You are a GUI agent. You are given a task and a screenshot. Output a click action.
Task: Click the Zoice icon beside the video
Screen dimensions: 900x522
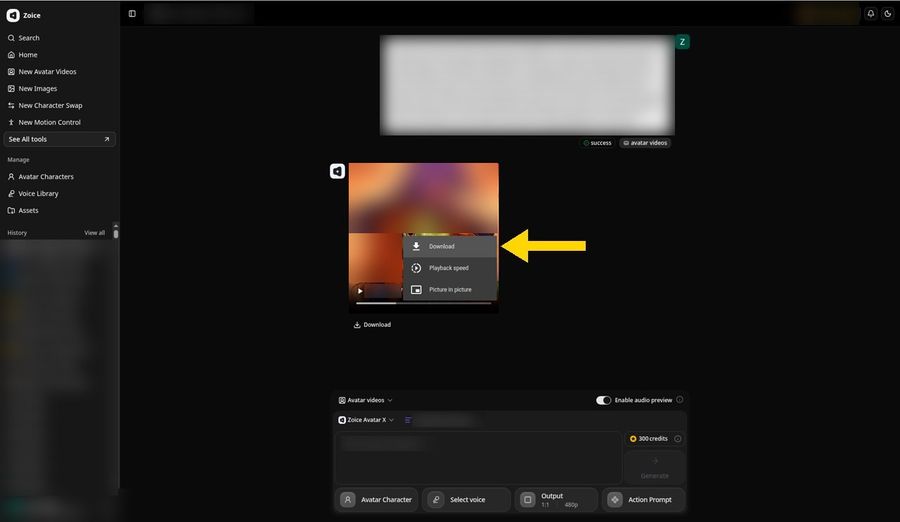(338, 171)
